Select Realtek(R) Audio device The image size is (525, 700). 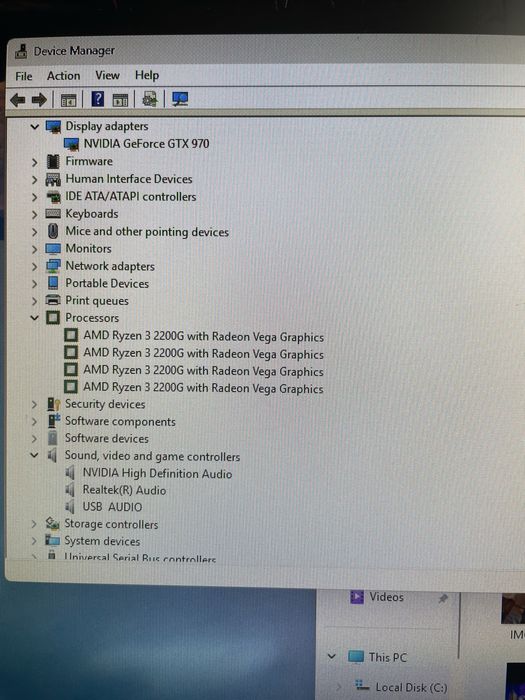click(124, 490)
